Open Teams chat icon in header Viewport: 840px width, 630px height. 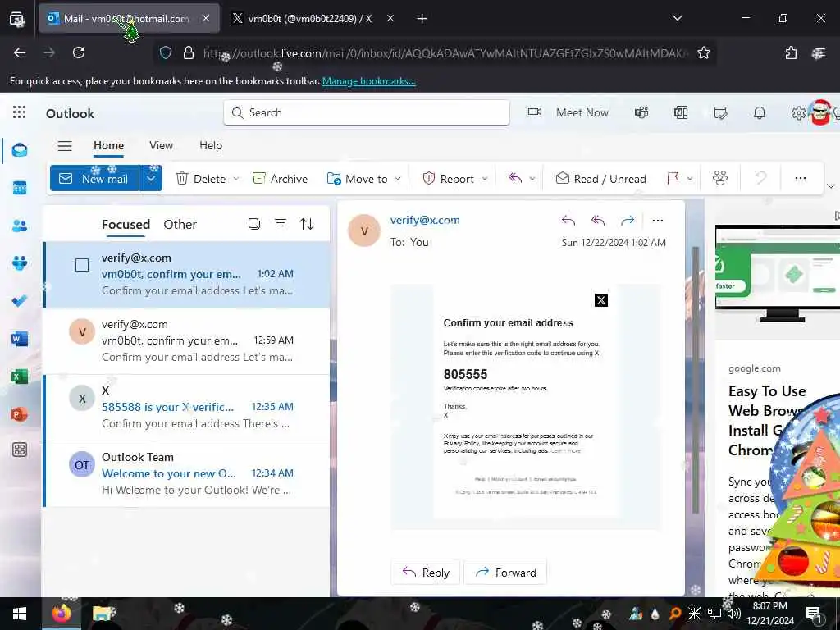pos(641,112)
